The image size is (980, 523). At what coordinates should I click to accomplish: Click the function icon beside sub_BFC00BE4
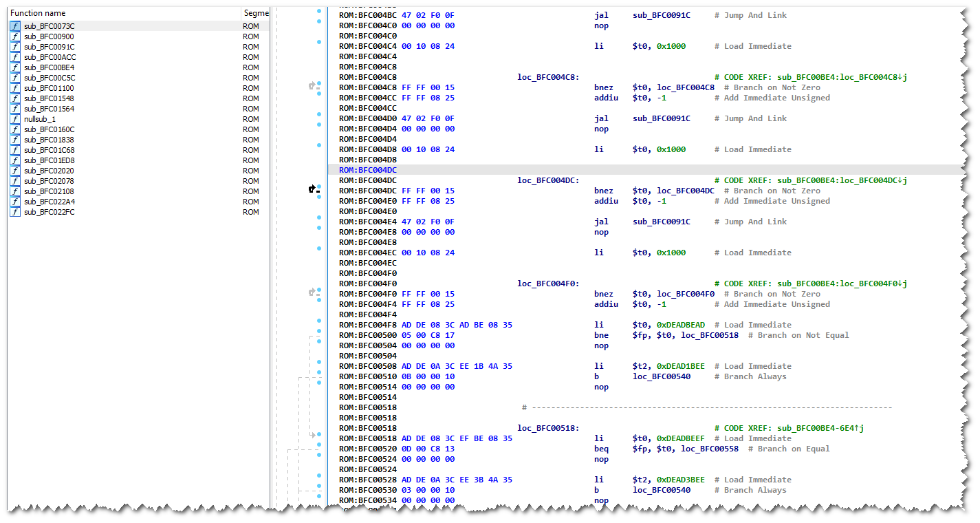tap(14, 67)
